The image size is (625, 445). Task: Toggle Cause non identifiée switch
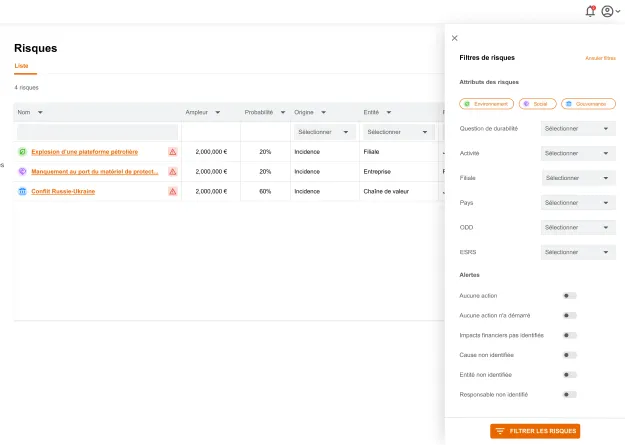pyautogui.click(x=570, y=355)
